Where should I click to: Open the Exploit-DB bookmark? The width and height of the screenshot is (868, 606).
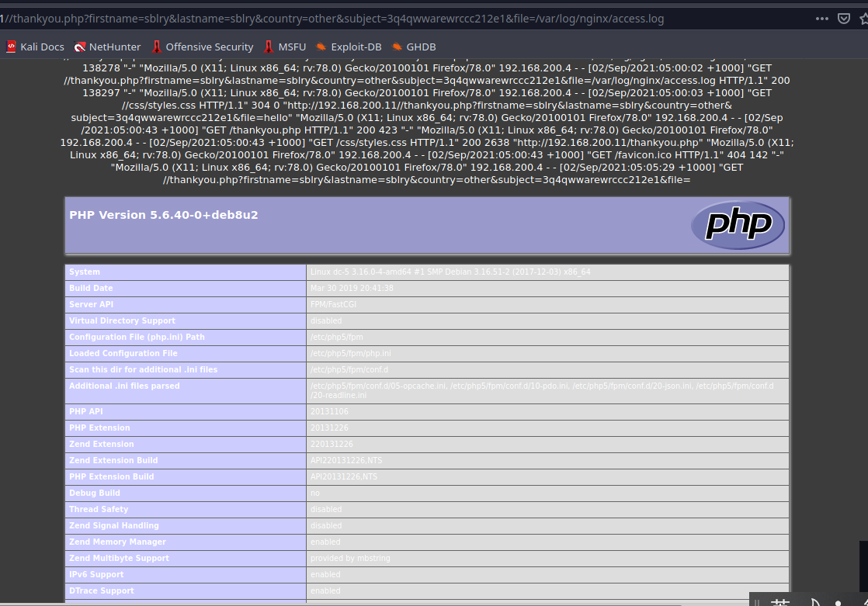(x=349, y=47)
